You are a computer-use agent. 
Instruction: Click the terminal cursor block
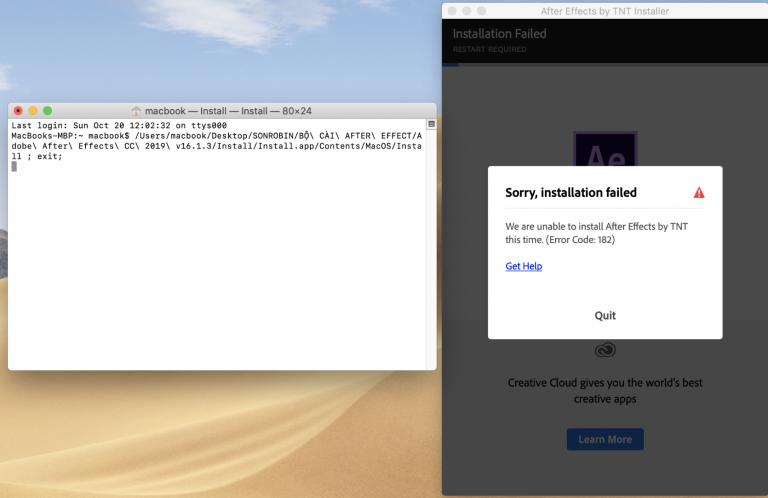point(14,166)
